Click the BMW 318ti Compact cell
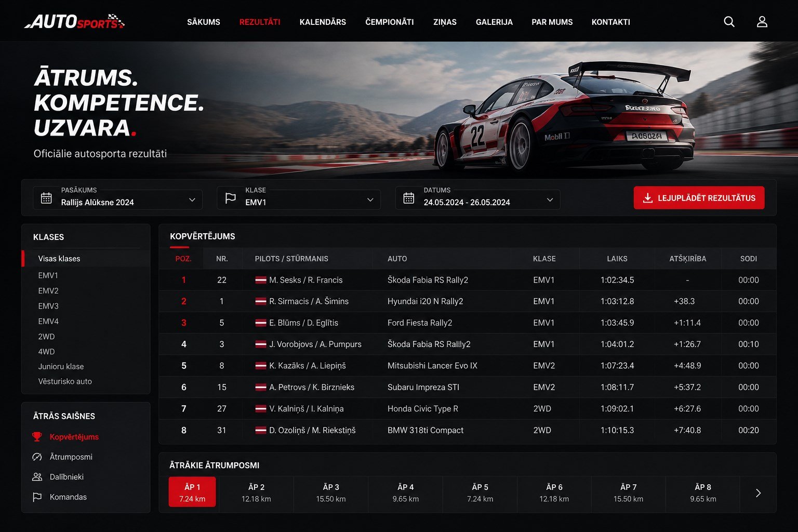This screenshot has height=532, width=798. [x=425, y=430]
